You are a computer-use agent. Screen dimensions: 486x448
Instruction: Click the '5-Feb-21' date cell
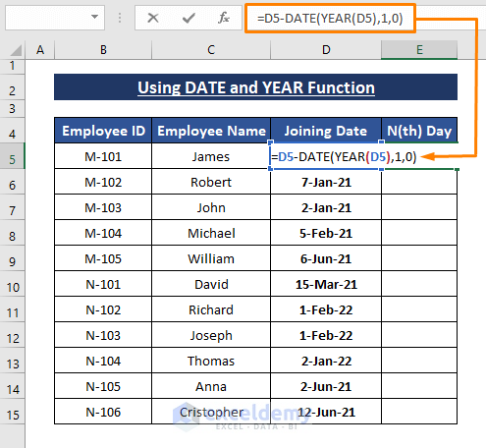326,233
